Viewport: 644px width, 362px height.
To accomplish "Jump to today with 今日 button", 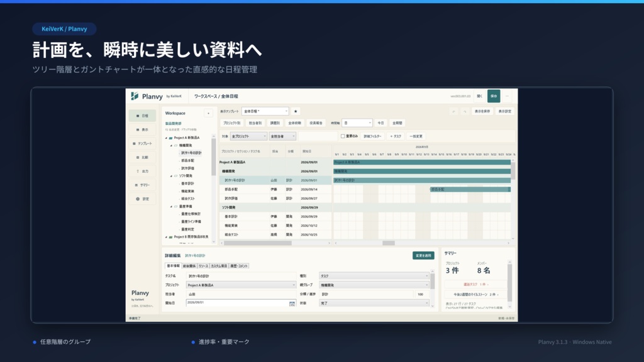I will pos(380,123).
